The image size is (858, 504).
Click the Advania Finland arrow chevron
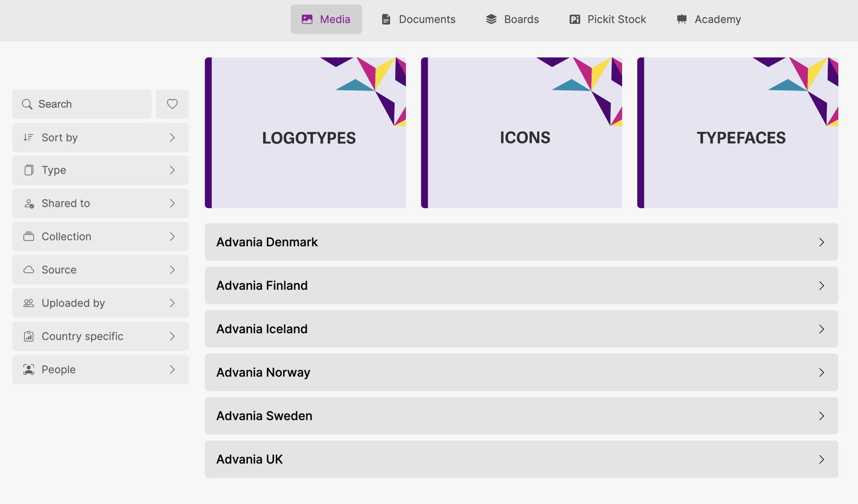pyautogui.click(x=822, y=286)
